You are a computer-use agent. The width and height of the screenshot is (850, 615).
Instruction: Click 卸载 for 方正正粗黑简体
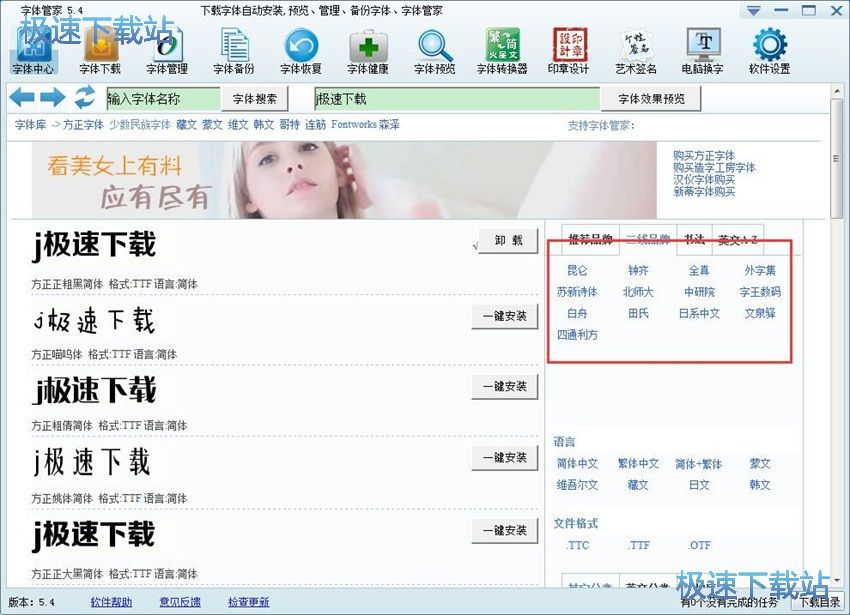(x=508, y=240)
